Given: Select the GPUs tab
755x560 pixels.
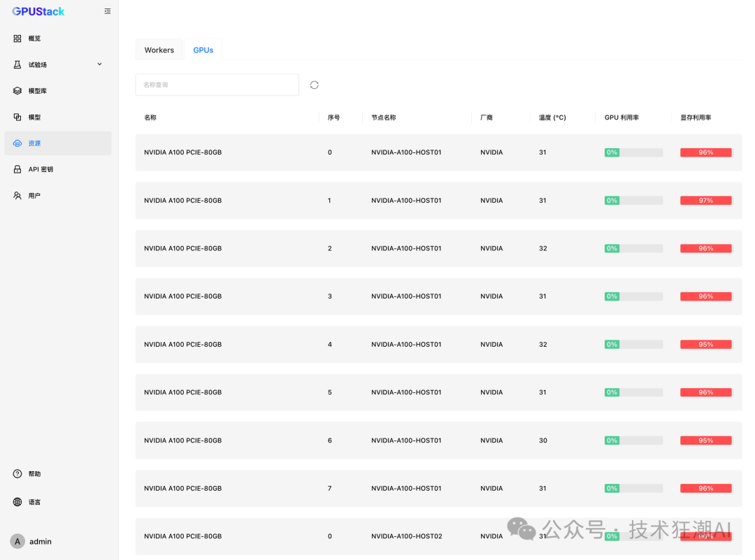Looking at the screenshot, I should pos(203,50).
